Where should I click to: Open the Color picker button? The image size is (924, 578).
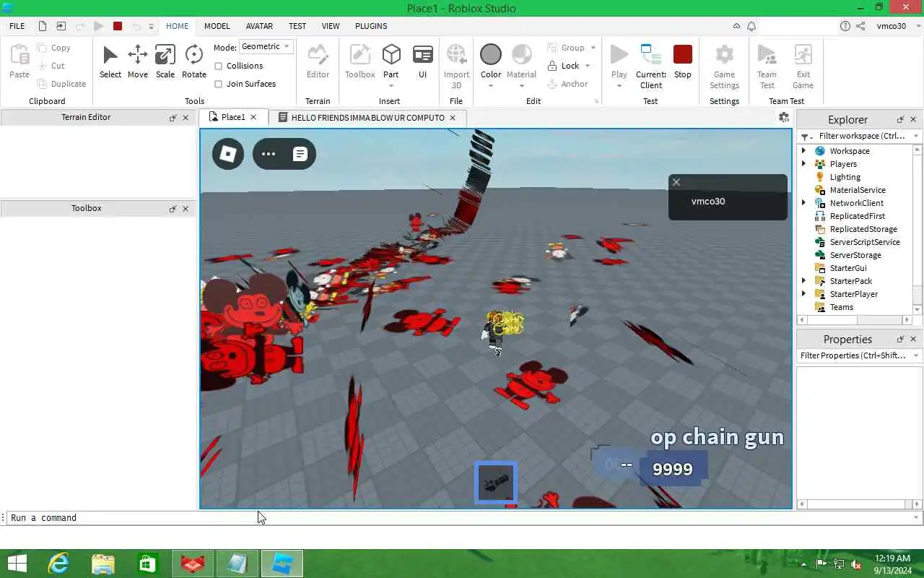[491, 65]
